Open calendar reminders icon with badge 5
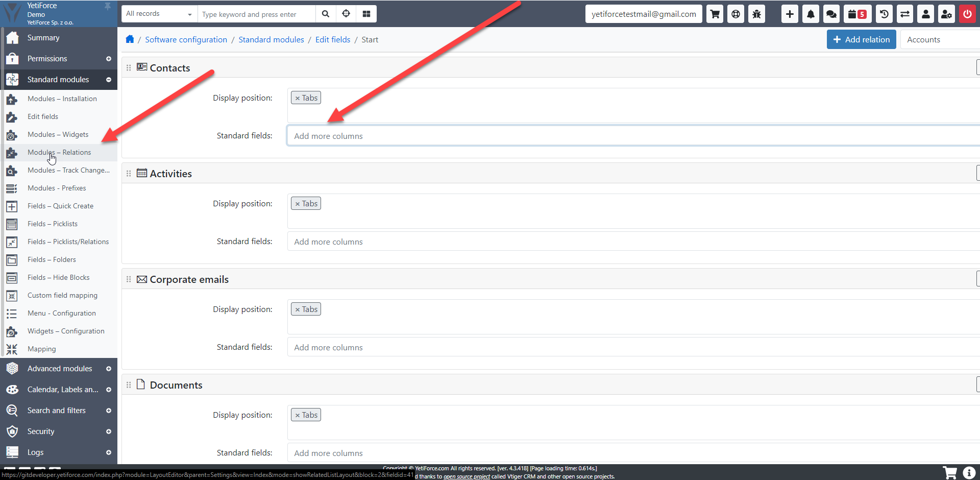The image size is (980, 480). coord(857,14)
